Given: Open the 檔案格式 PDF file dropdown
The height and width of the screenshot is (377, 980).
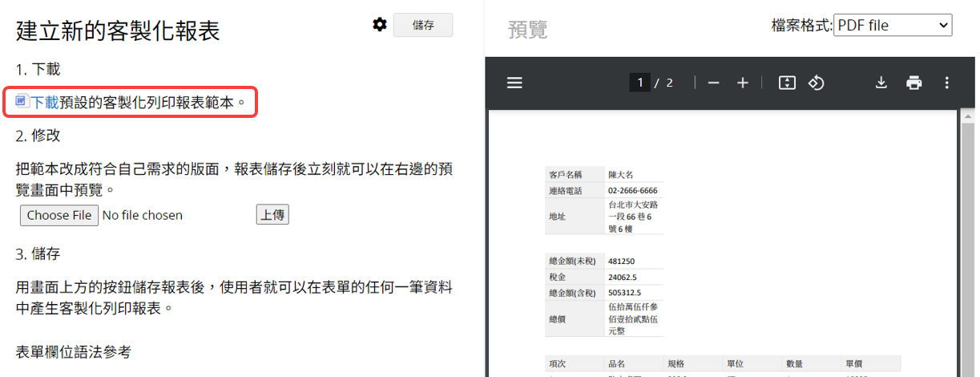Looking at the screenshot, I should 892,25.
